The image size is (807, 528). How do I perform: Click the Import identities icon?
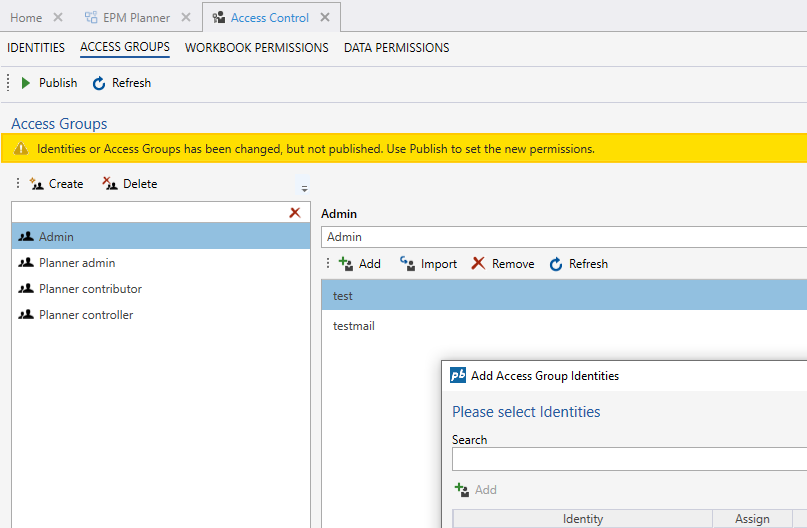click(x=407, y=264)
